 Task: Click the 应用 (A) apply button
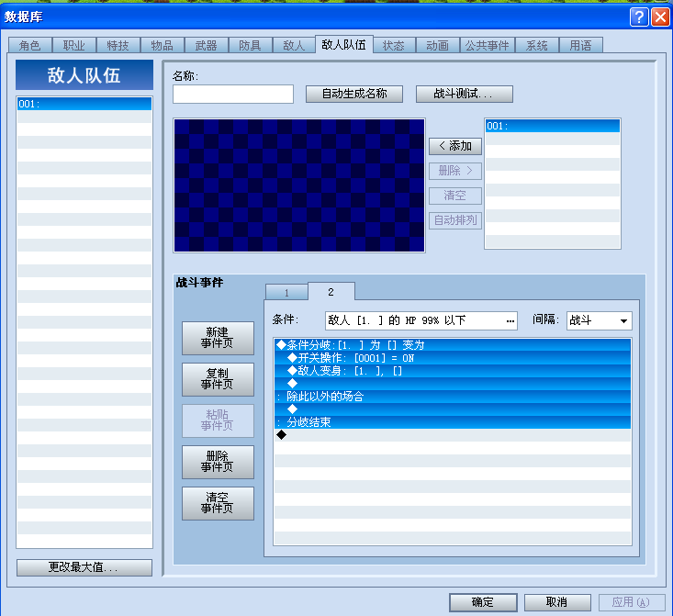(632, 602)
